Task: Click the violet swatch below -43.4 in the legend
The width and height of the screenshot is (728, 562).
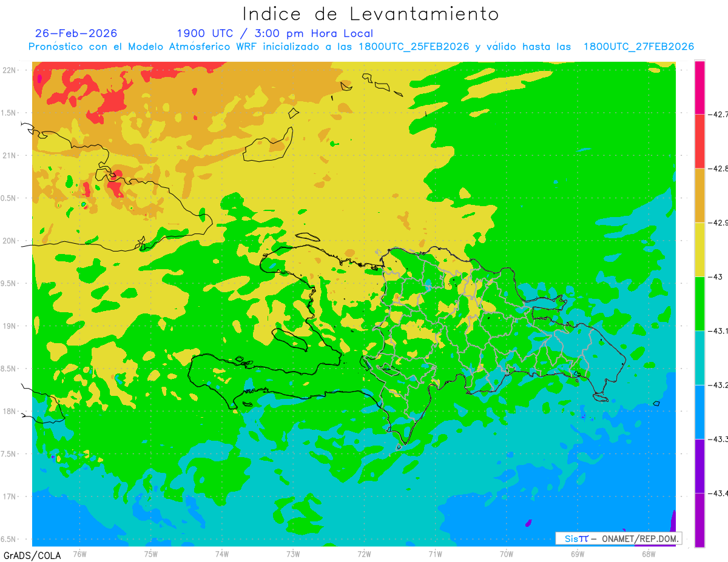Action: pyautogui.click(x=699, y=520)
